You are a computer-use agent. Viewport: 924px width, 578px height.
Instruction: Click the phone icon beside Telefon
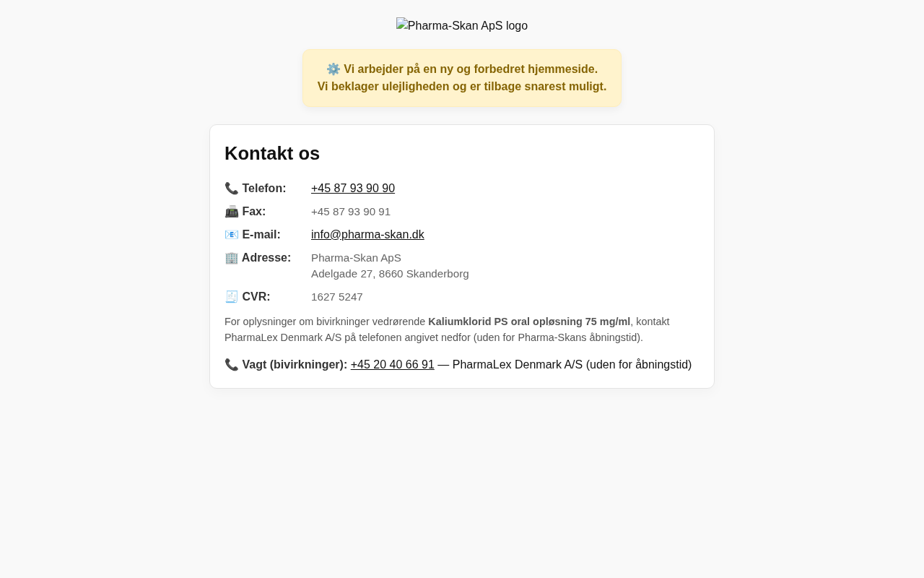(x=232, y=189)
